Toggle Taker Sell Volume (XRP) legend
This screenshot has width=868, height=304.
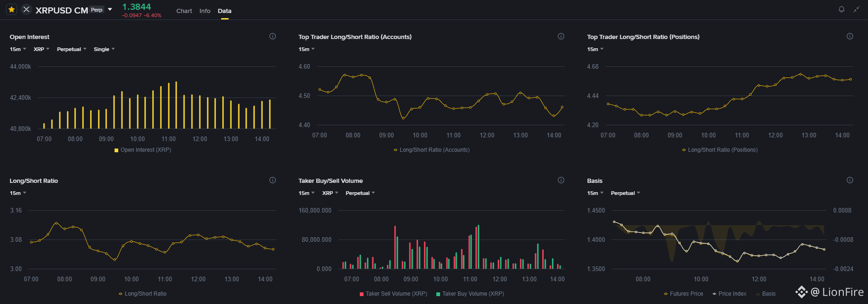click(x=393, y=294)
